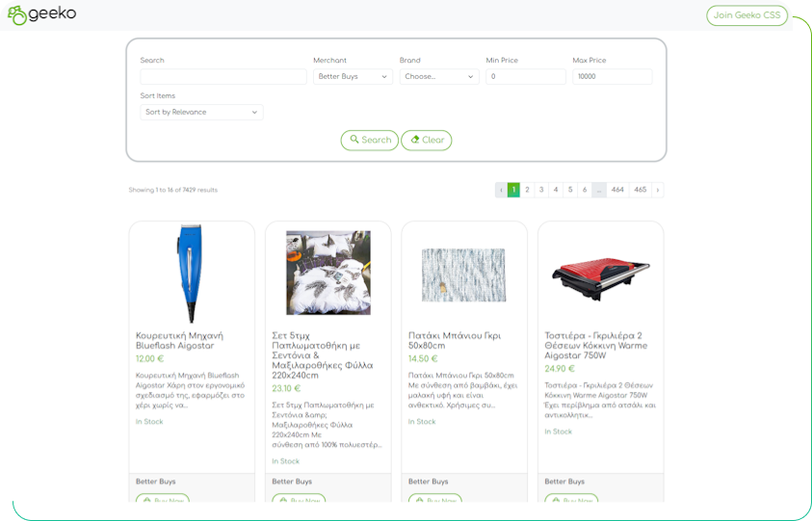This screenshot has height=521, width=812.
Task: Expand the Brand dropdown
Action: coord(438,77)
